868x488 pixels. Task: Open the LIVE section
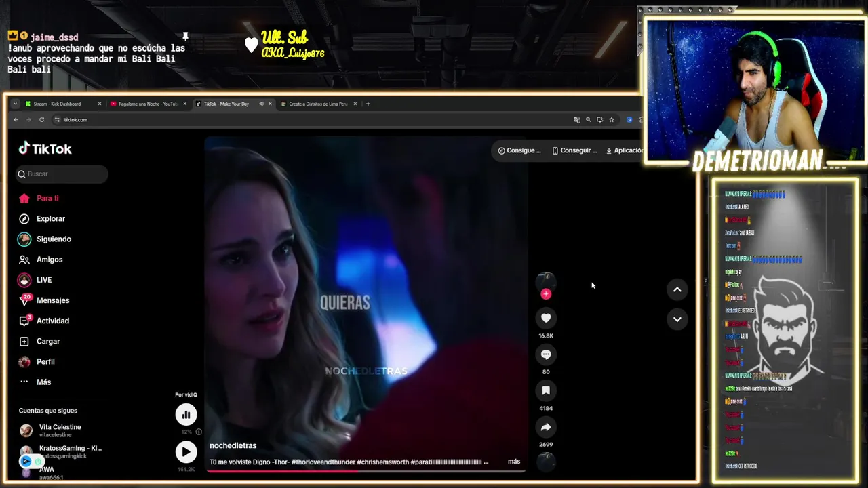(x=43, y=280)
